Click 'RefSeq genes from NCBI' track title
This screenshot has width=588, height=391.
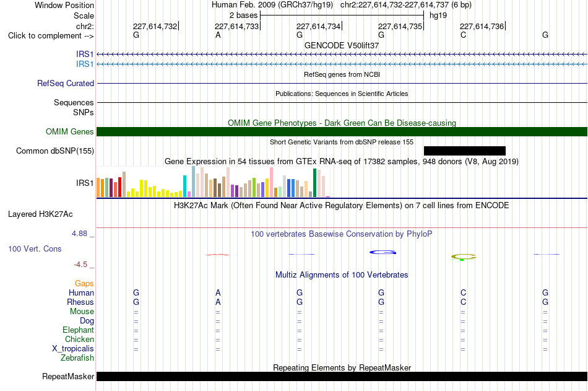[x=342, y=74]
